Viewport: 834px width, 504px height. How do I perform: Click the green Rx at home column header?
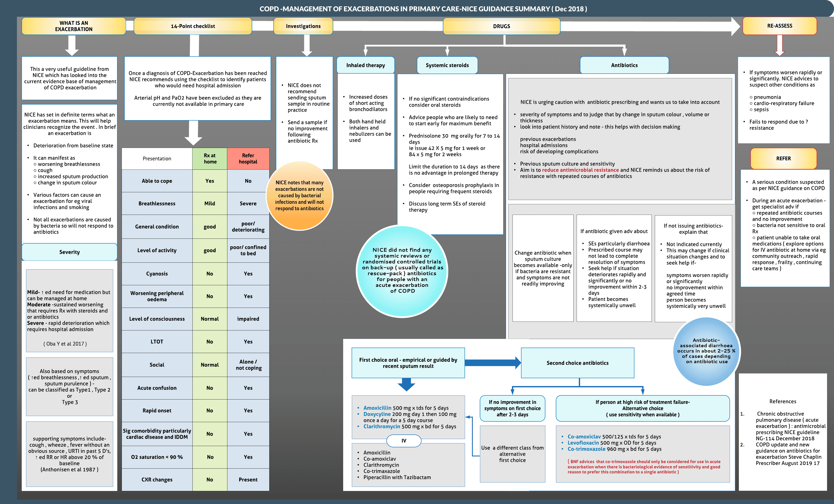click(x=210, y=158)
